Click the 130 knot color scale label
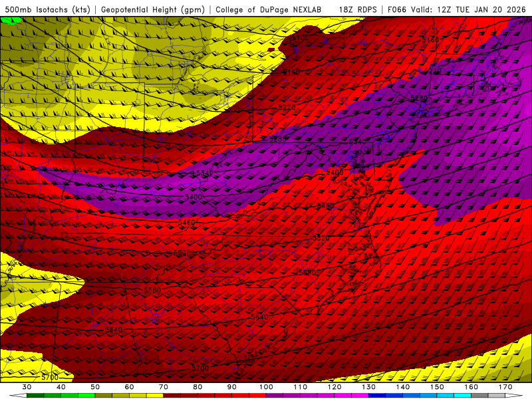532x399 pixels. pos(368,387)
